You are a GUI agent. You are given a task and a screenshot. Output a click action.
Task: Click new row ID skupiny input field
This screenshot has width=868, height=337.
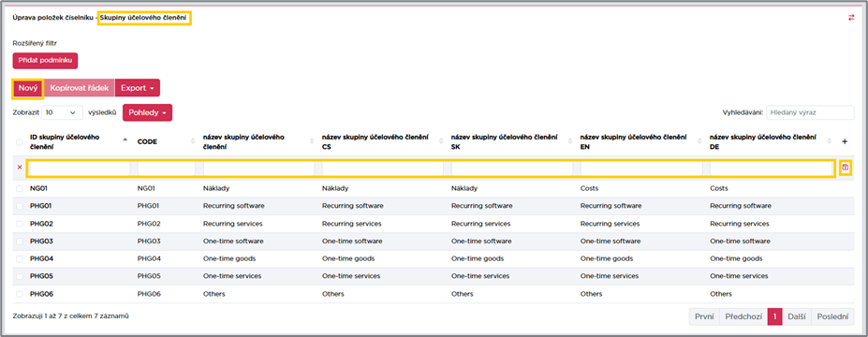[80, 168]
